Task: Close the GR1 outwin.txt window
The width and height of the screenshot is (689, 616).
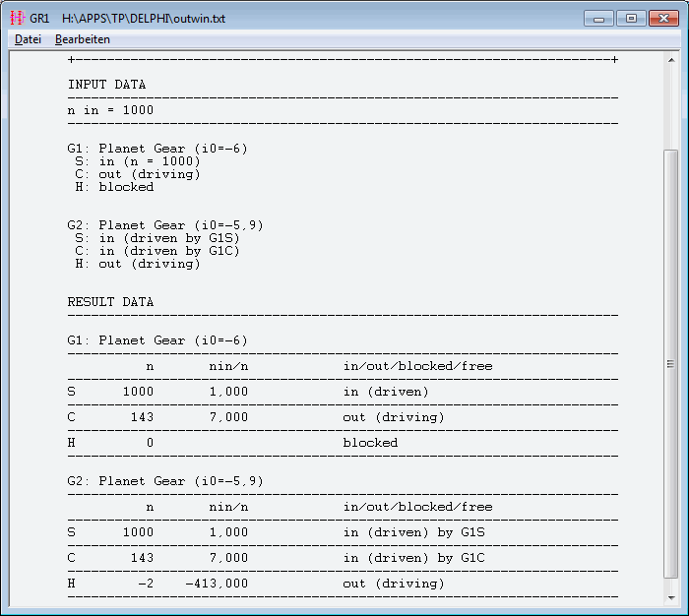Action: [663, 18]
